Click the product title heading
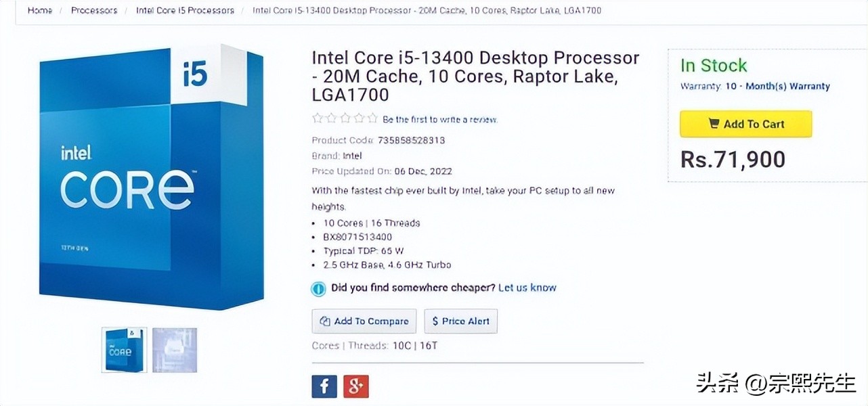Viewport: 868px width, 406px height. click(x=475, y=76)
